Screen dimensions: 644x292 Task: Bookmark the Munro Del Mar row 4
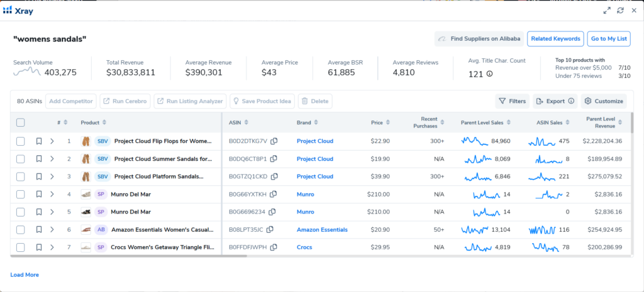pyautogui.click(x=39, y=195)
